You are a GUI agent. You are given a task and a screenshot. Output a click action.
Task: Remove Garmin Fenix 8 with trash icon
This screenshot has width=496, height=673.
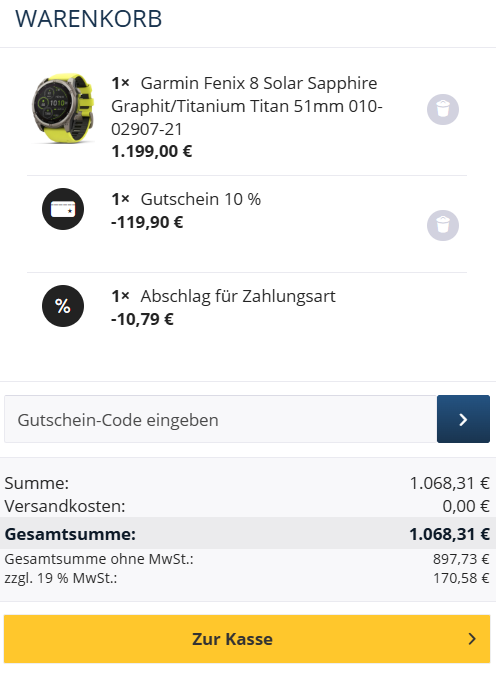[443, 109]
